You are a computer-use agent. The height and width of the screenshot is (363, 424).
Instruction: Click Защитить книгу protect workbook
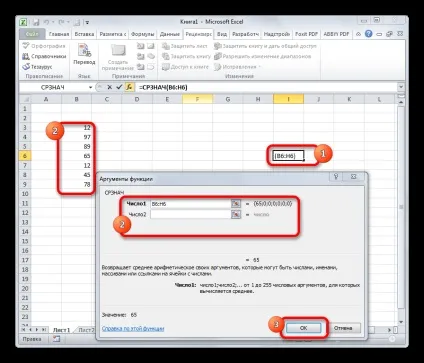tap(186, 56)
